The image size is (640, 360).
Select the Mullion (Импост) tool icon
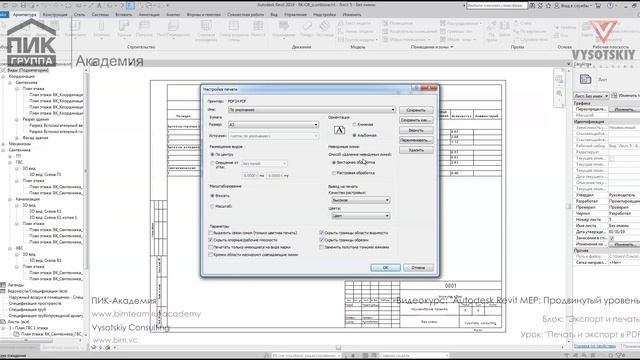(x=258, y=26)
